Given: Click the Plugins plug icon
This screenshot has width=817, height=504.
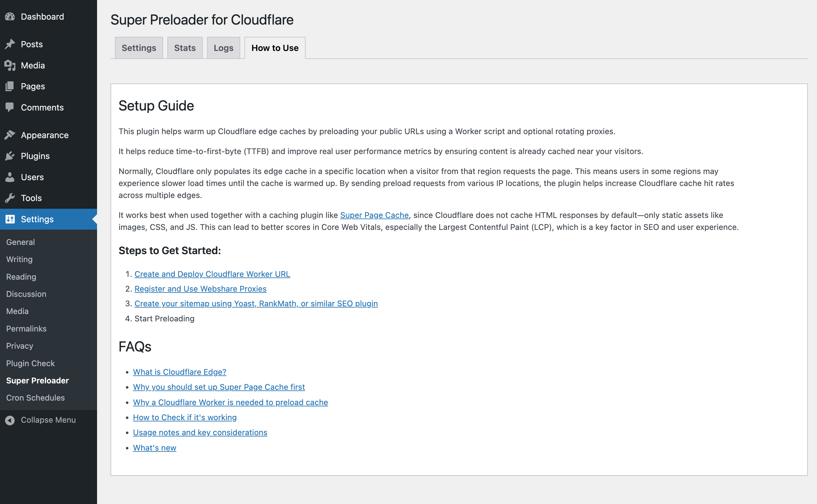Looking at the screenshot, I should coord(10,156).
